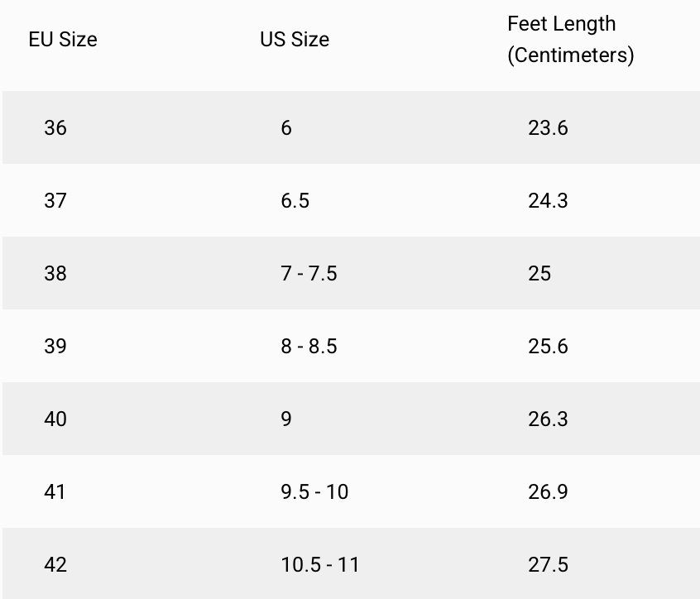This screenshot has height=599, width=700.
Task: Select EU size 42 cell
Action: 55,565
